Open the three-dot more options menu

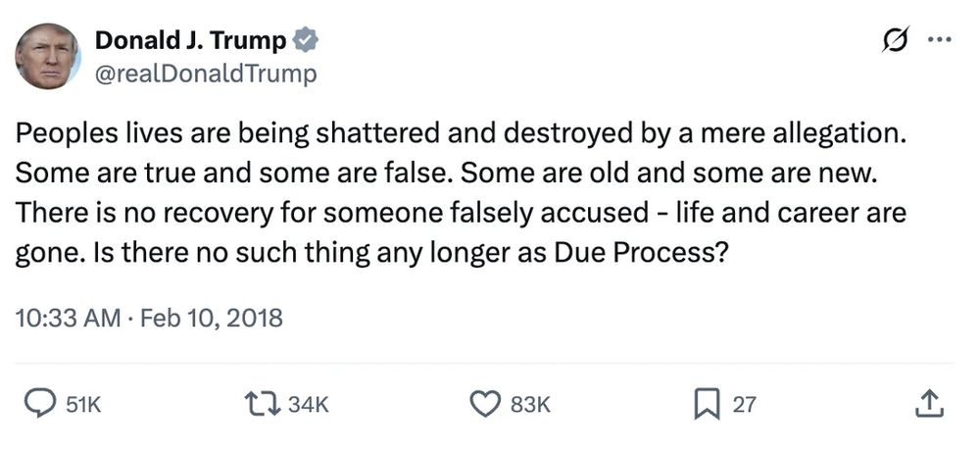(940, 39)
